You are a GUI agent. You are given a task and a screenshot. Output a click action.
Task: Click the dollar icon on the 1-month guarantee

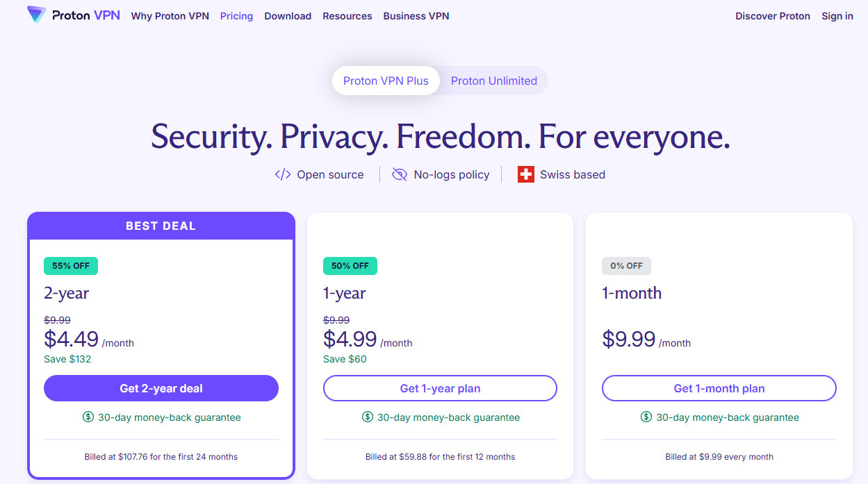click(x=646, y=417)
